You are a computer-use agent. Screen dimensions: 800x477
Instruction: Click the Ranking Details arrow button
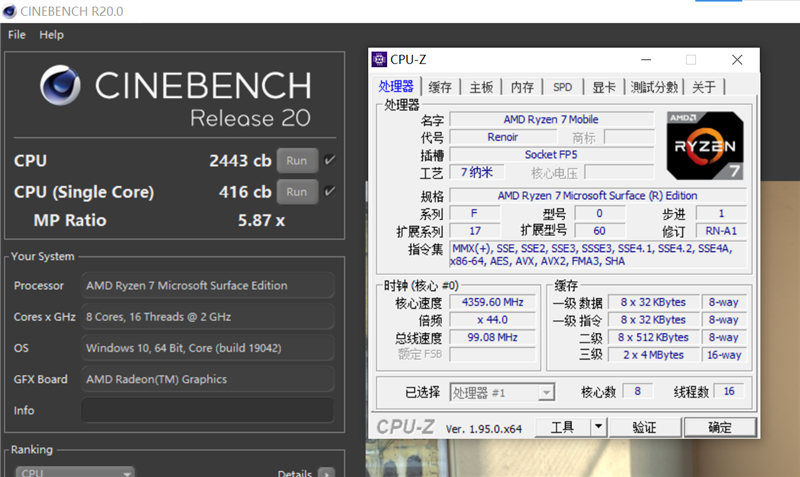(x=327, y=473)
